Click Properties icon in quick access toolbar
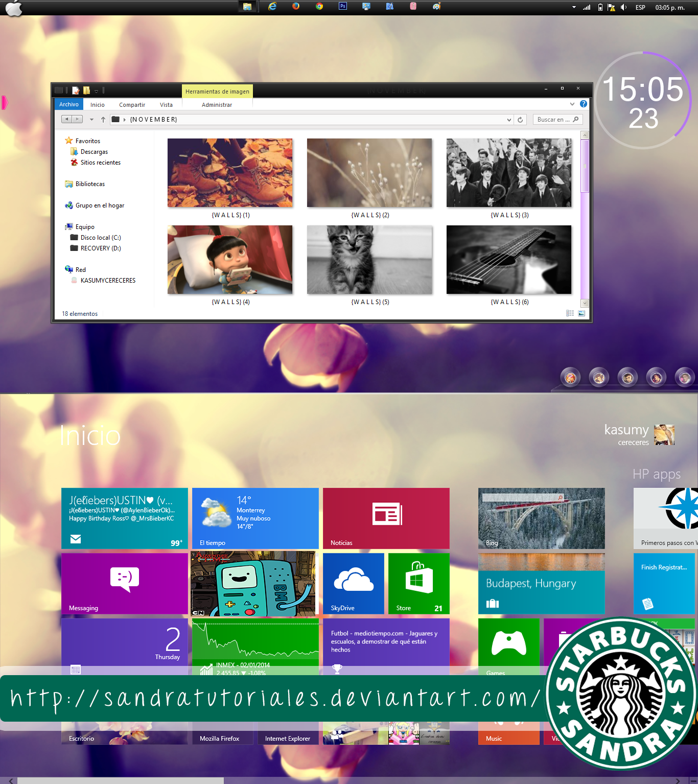698x784 pixels. (x=76, y=90)
